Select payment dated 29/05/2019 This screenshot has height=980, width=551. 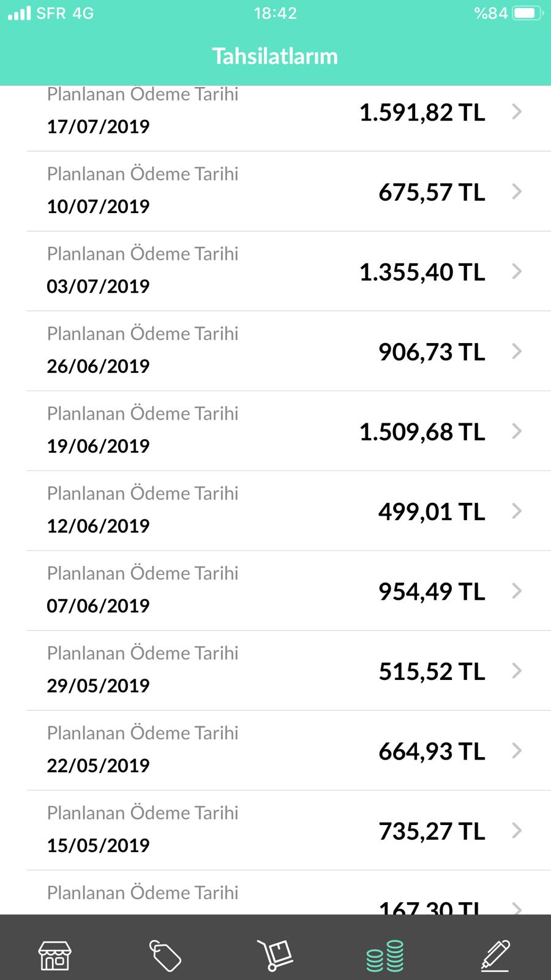289,671
